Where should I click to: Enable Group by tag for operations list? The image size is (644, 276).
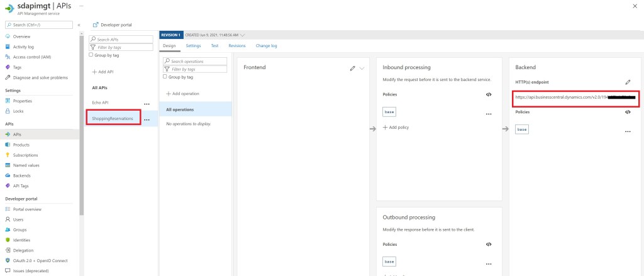pos(165,77)
